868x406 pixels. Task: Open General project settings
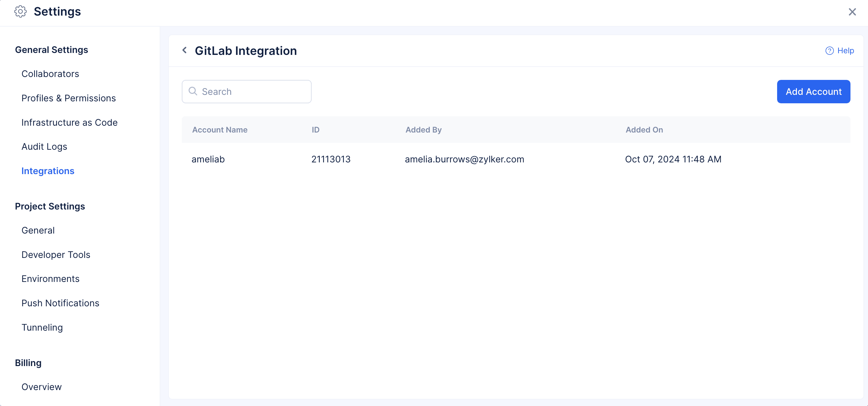38,230
